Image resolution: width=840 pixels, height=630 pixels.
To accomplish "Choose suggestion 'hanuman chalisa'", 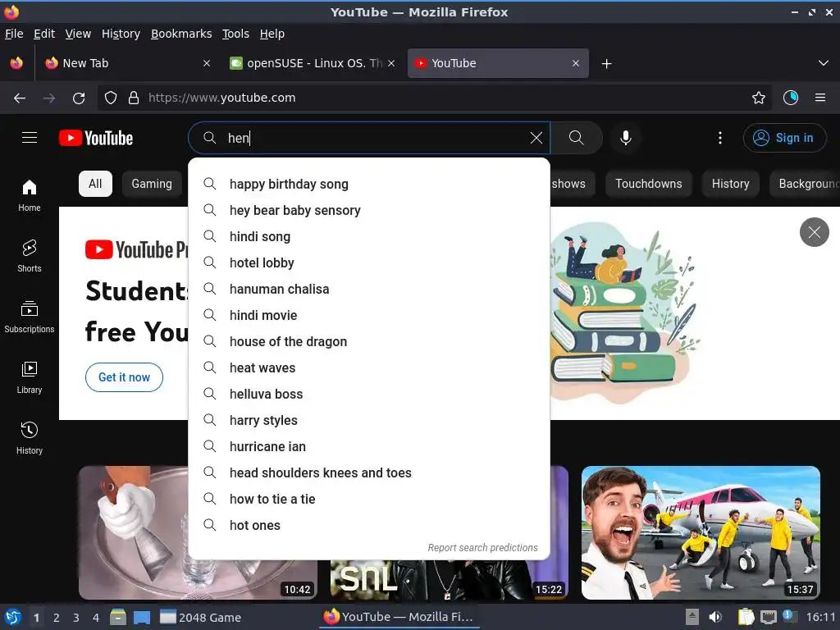I will 369,290.
